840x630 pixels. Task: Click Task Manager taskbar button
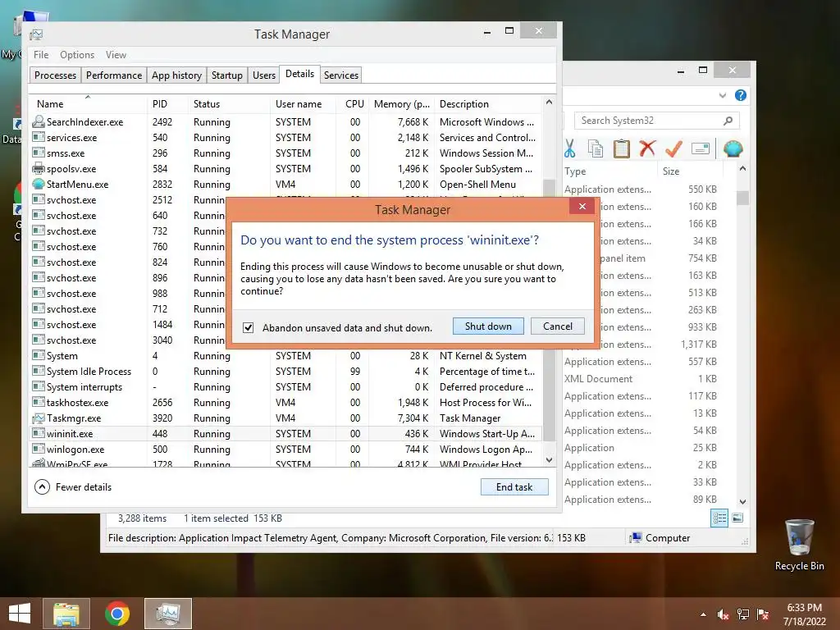(167, 614)
